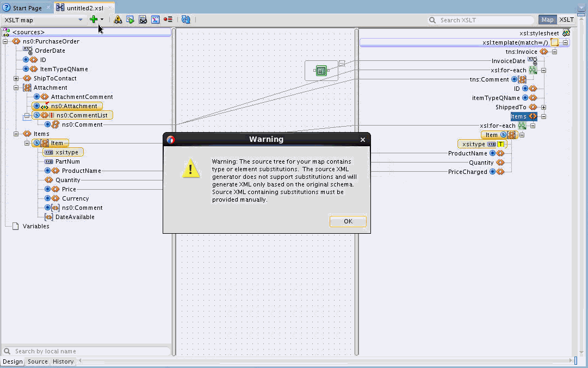This screenshot has width=588, height=368.
Task: Click the blue refresh icon in toolbar
Action: coord(185,20)
